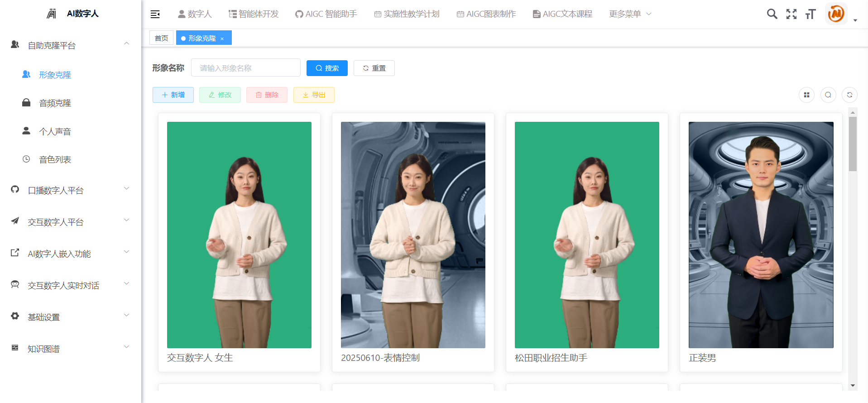
Task: Click the 音色列表 clock icon
Action: 26,159
